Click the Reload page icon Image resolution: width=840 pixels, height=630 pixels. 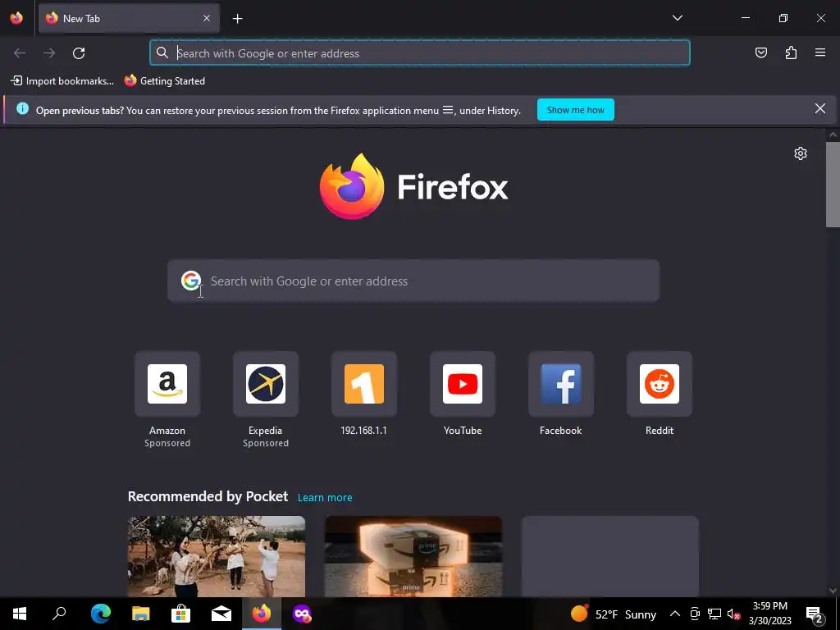pos(79,53)
